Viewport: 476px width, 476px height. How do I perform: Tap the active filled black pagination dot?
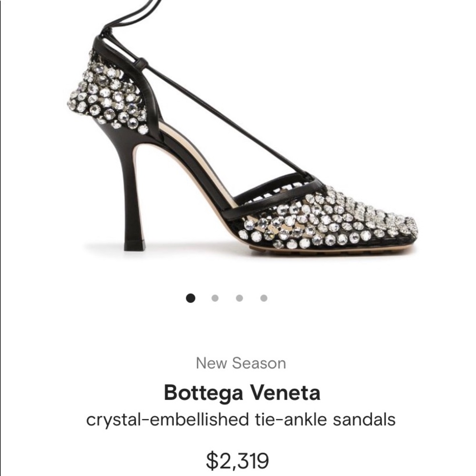[x=192, y=297]
